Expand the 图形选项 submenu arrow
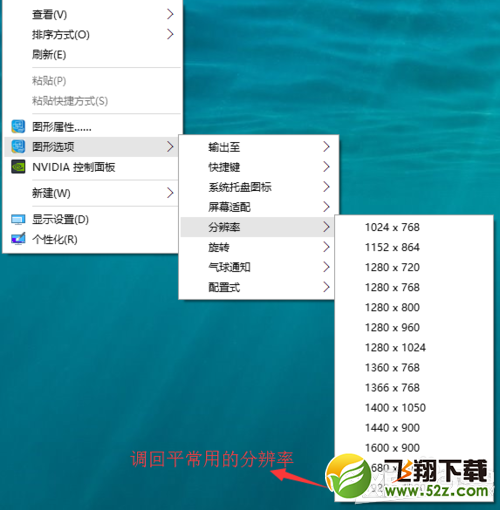The image size is (500, 510). 170,147
